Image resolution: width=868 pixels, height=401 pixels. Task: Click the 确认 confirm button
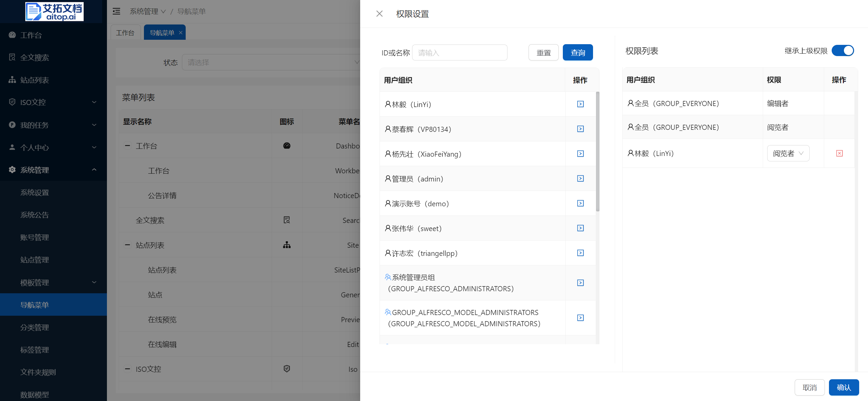844,387
